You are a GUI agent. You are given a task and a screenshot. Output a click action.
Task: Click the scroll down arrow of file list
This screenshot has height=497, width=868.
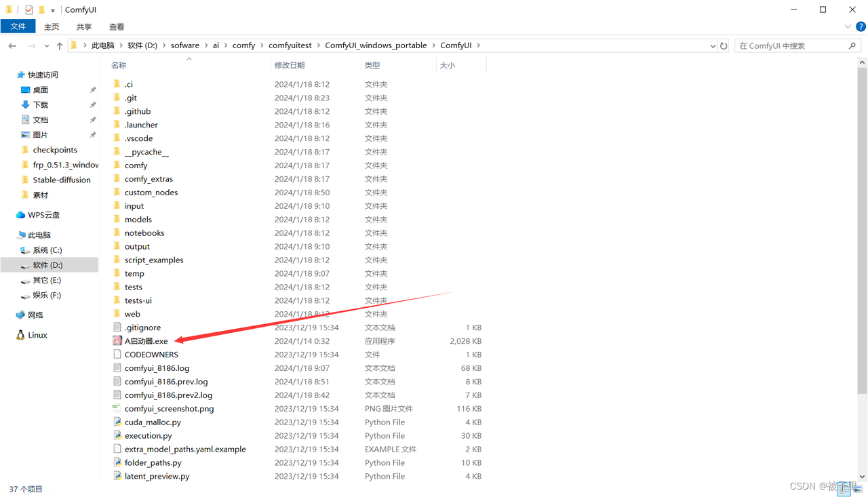coord(862,477)
